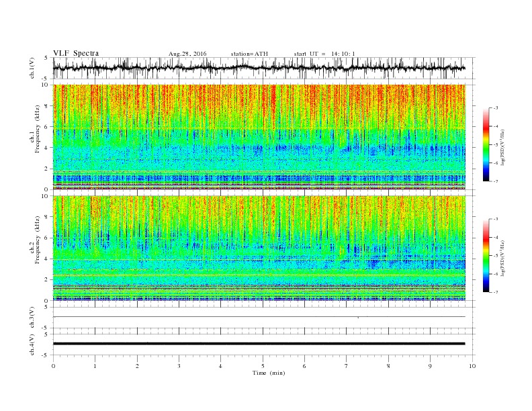The height and width of the screenshot is (411, 532).
Task: Click the "station=ATH" header label
Action: tap(249, 54)
